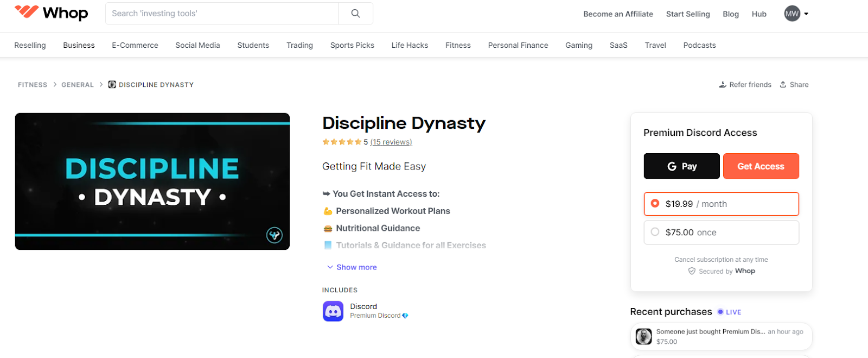The width and height of the screenshot is (868, 358).
Task: Open the Discipline Dynasty banner image
Action: 152,181
